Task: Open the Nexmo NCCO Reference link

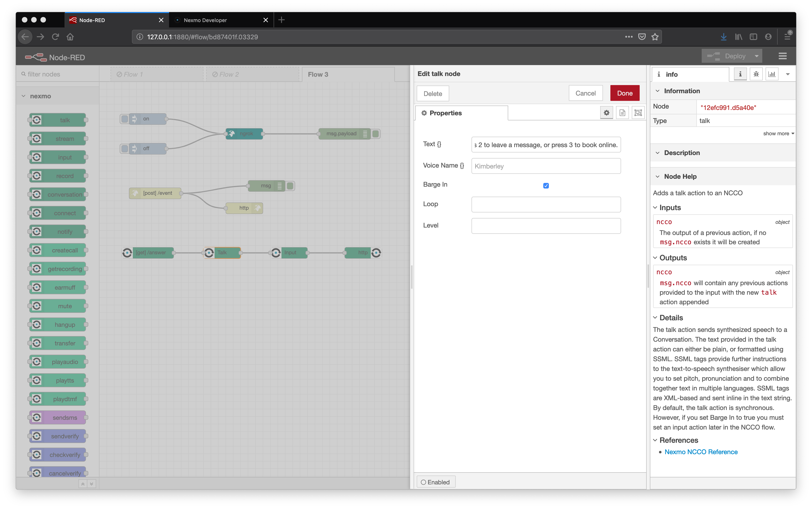Action: click(701, 452)
